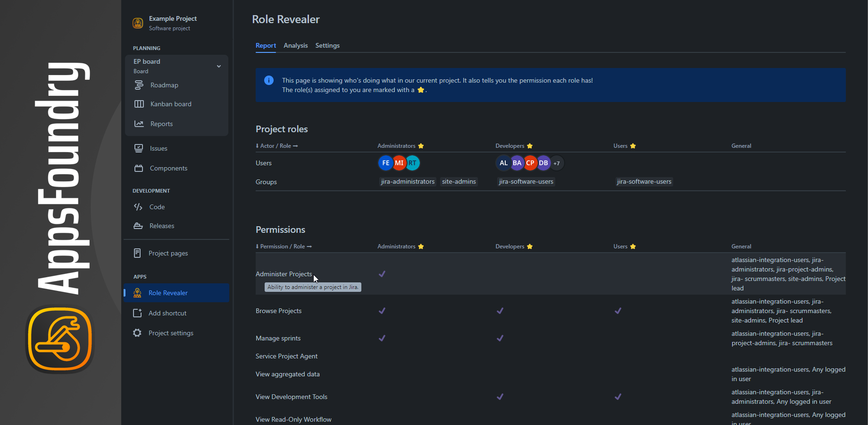Click the View Read-Only Workflow permission
This screenshot has width=868, height=425.
click(293, 419)
